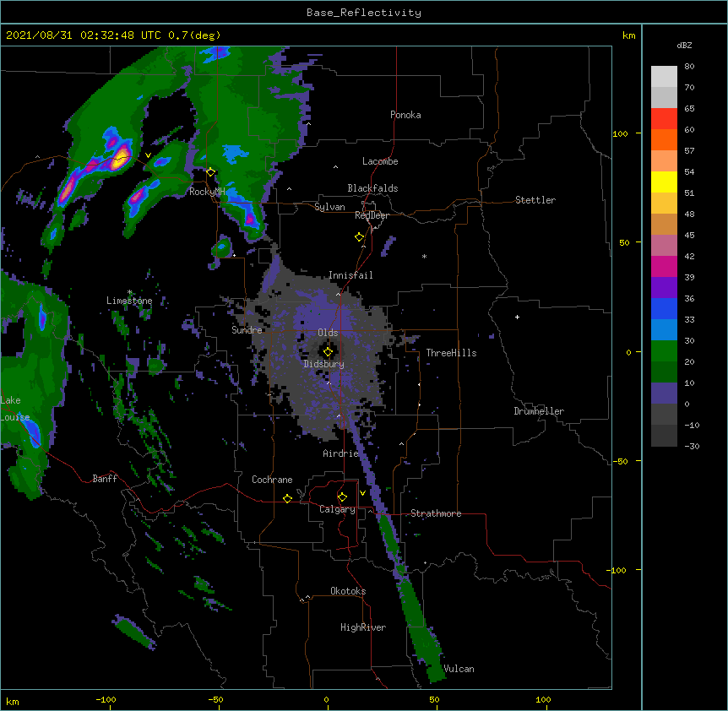
Task: Click the Cochrane city label
Action: coord(272,480)
